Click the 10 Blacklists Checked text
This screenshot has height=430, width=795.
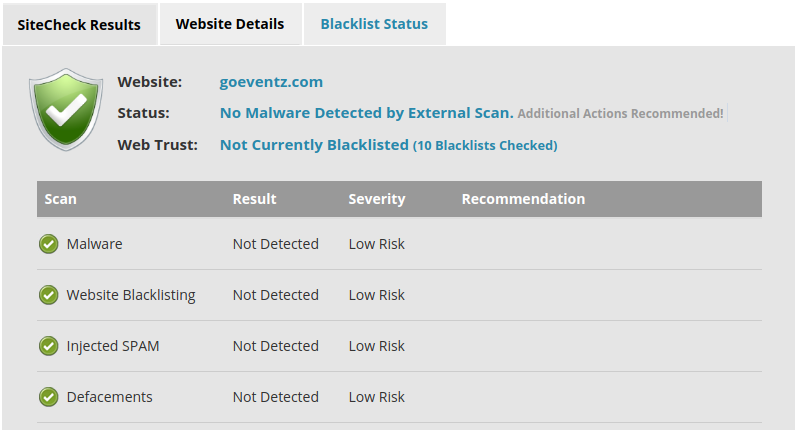click(x=485, y=146)
